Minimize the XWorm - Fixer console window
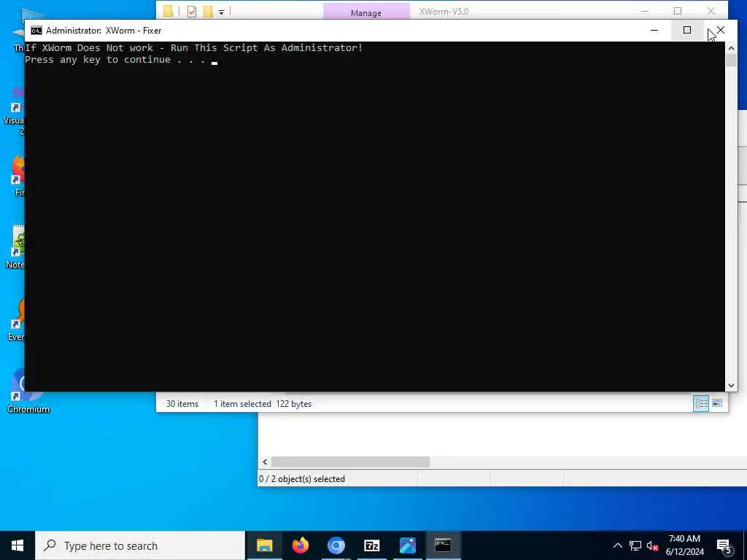 [x=654, y=31]
